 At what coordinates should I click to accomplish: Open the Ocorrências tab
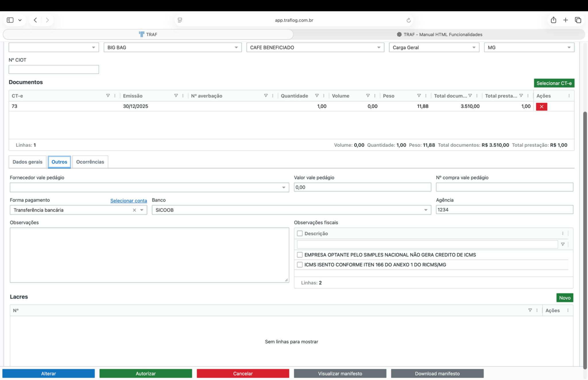click(x=90, y=162)
